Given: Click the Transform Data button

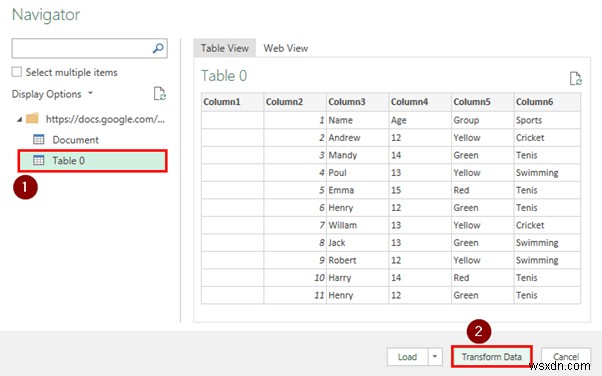Looking at the screenshot, I should (x=491, y=356).
